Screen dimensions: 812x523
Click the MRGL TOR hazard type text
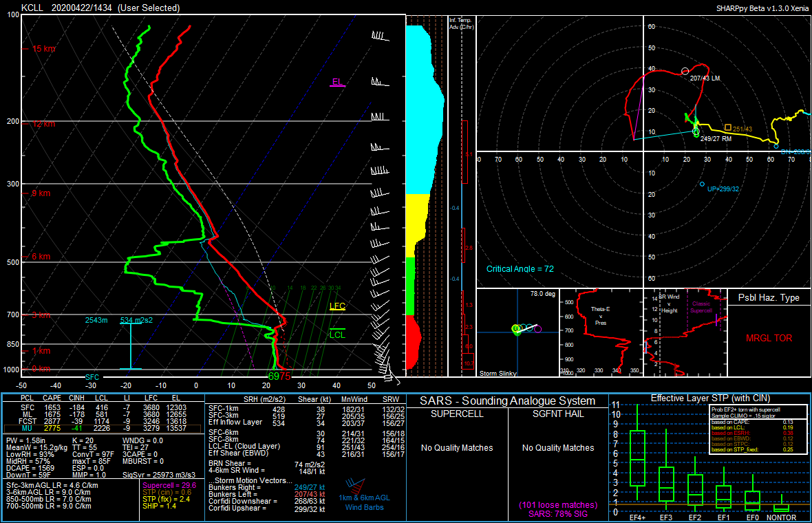[769, 338]
